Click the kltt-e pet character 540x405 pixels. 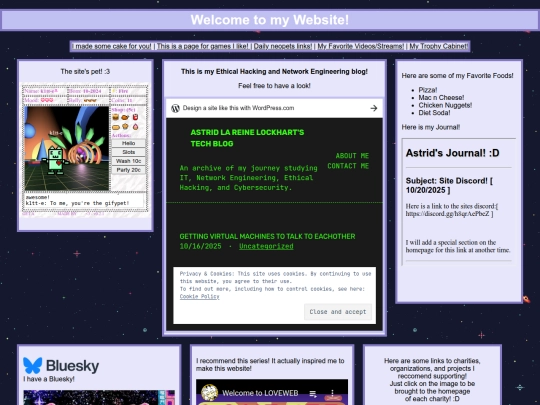[x=55, y=160]
